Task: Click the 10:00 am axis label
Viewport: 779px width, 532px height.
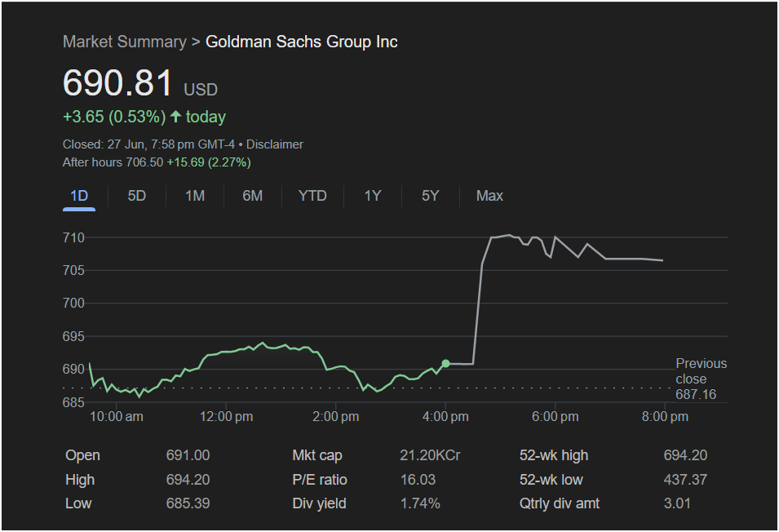Action: click(117, 417)
